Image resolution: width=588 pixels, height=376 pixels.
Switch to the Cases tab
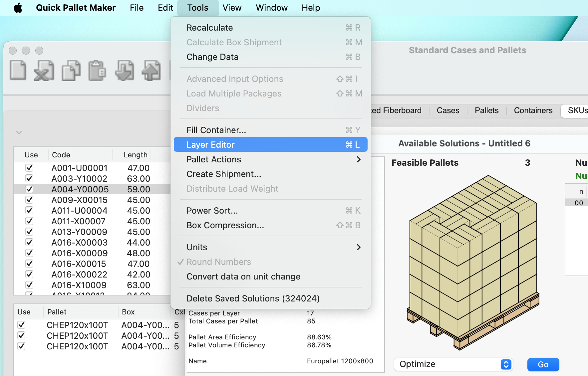click(x=448, y=110)
